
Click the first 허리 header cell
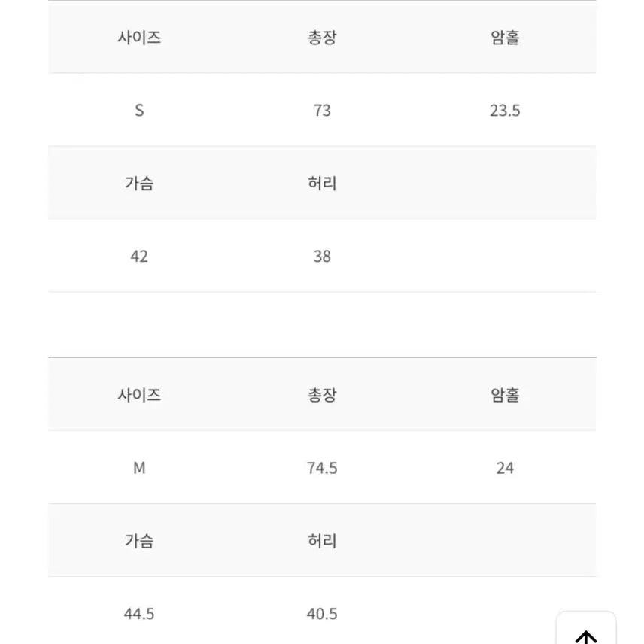[322, 183]
